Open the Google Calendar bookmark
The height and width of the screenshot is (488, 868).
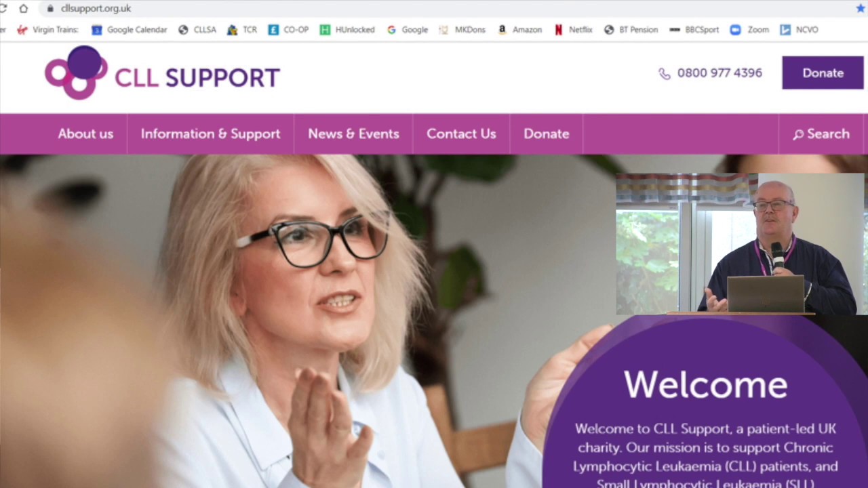[129, 30]
